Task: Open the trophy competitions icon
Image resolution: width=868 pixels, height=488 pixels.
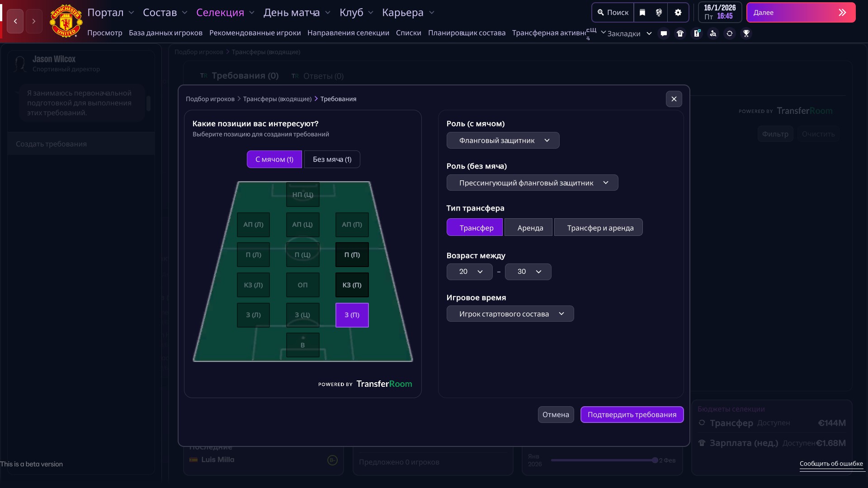Action: click(x=746, y=33)
